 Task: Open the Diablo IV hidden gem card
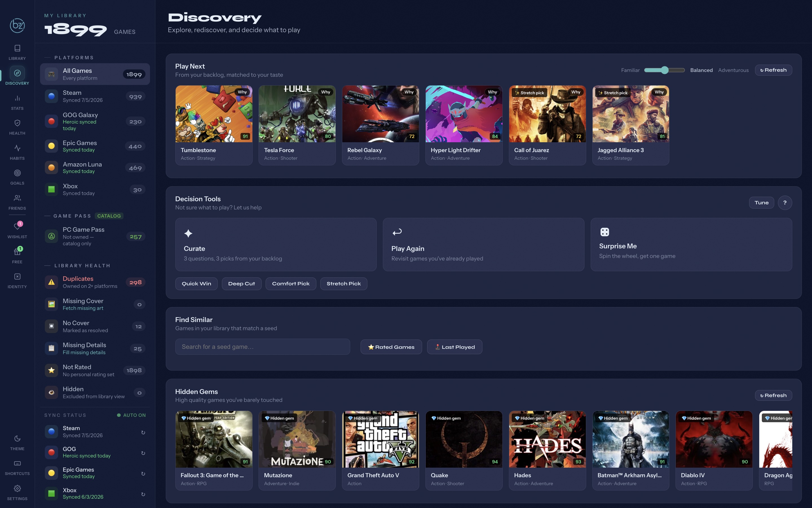pos(714,450)
